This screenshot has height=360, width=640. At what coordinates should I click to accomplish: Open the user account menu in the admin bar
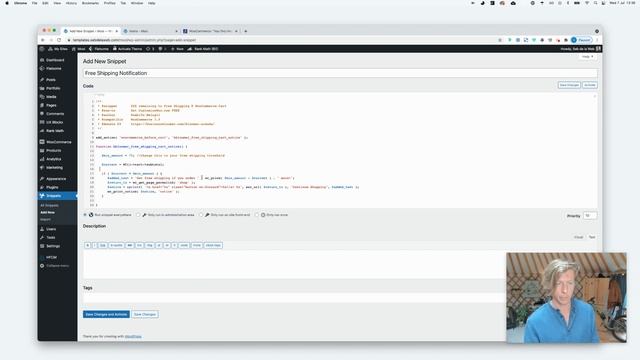coord(580,49)
